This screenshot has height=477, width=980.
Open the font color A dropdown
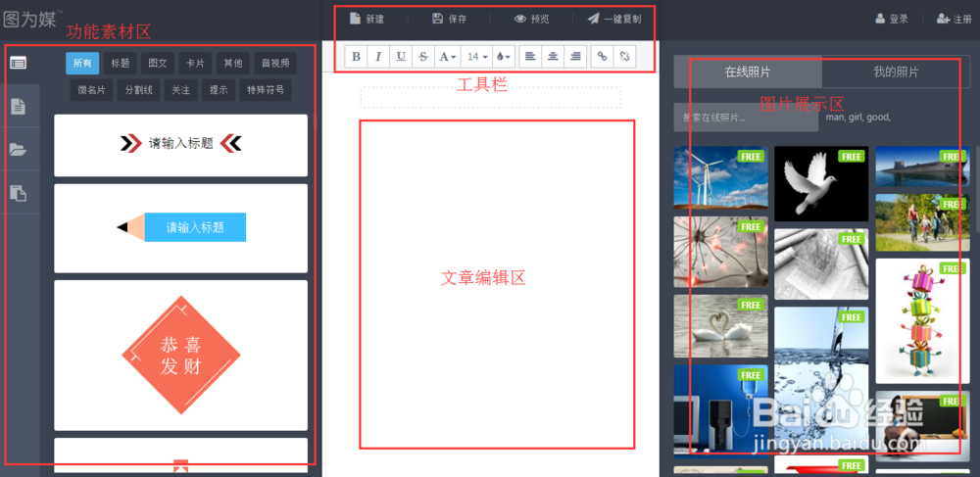[447, 56]
